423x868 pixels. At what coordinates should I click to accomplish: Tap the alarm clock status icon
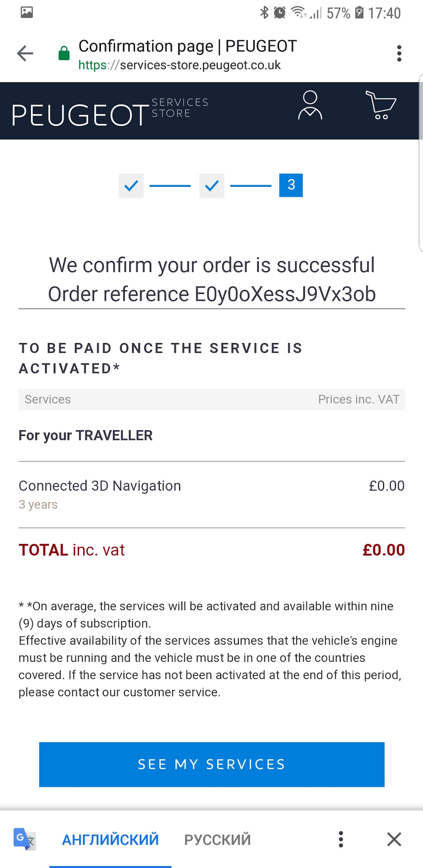click(280, 13)
